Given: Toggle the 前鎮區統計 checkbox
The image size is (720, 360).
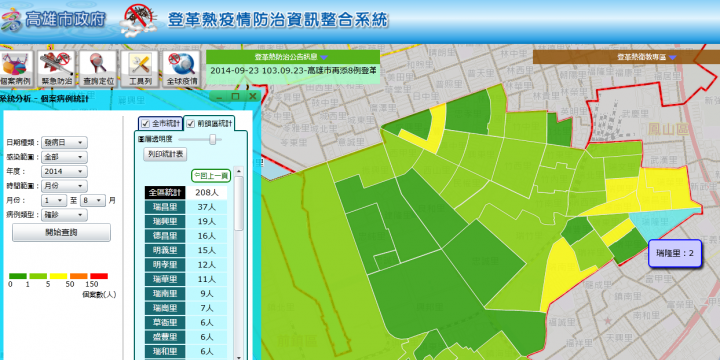Looking at the screenshot, I should point(191,124).
